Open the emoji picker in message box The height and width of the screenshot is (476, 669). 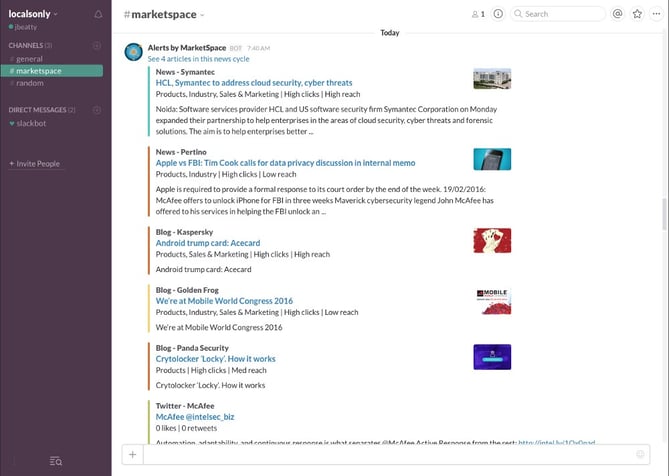tap(640, 454)
